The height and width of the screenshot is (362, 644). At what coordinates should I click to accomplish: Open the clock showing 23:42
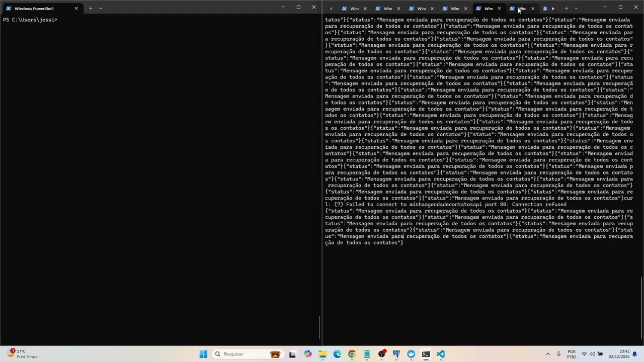618,354
